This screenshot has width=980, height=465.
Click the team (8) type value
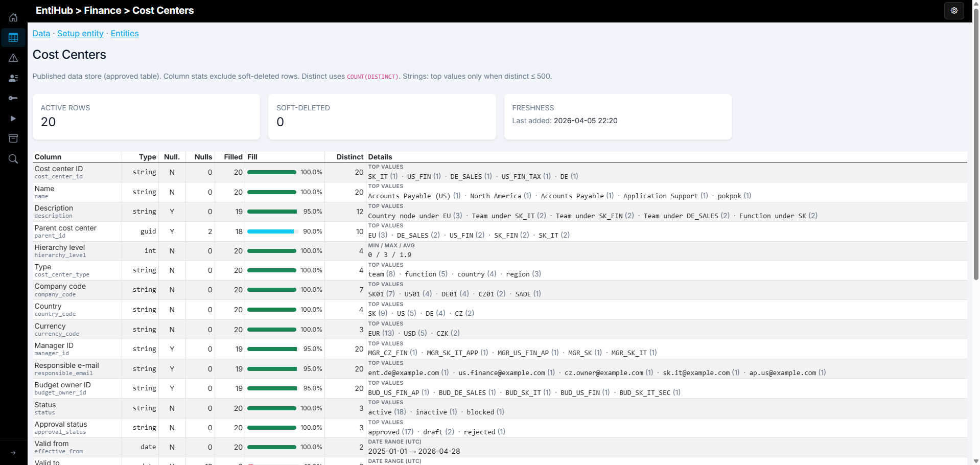pyautogui.click(x=382, y=274)
